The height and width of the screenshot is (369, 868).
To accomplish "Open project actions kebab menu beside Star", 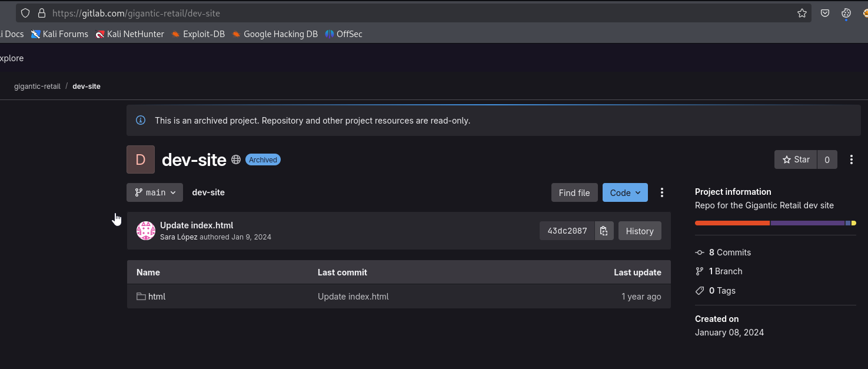I will tap(852, 159).
